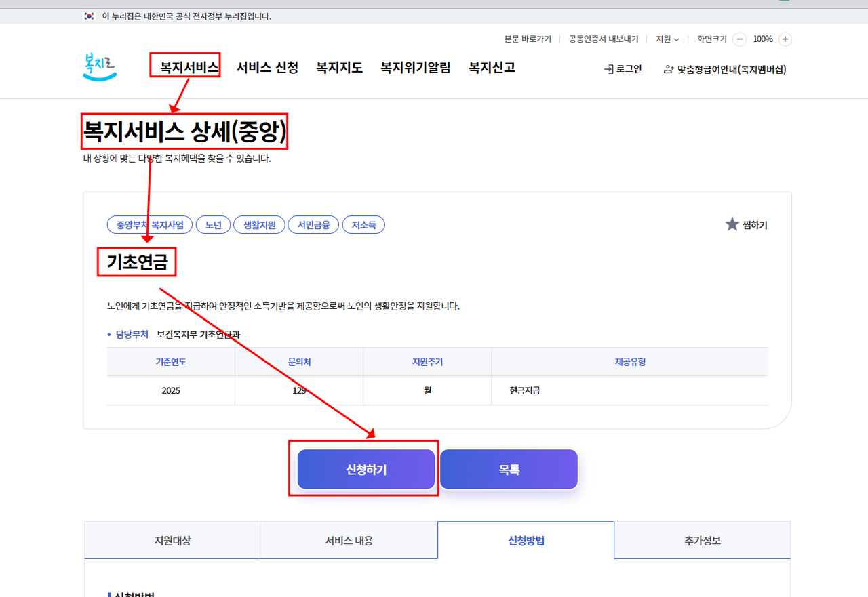Switch to the 지원대상 tab
Viewport: 868px width, 597px height.
[172, 541]
